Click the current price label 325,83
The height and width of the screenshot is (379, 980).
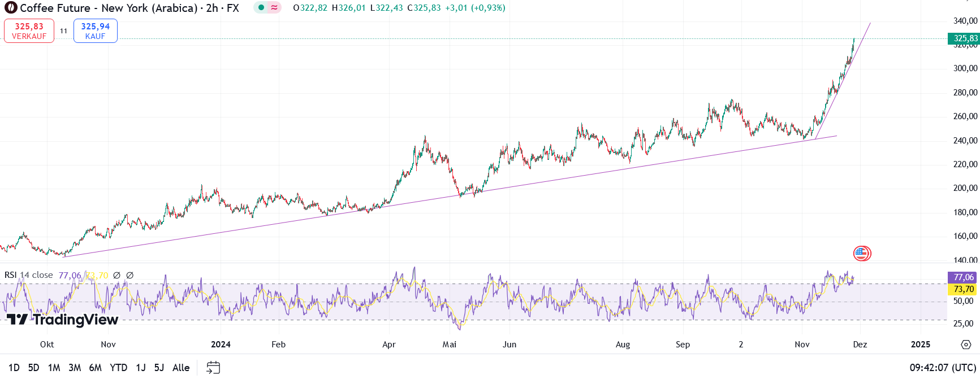(x=964, y=38)
